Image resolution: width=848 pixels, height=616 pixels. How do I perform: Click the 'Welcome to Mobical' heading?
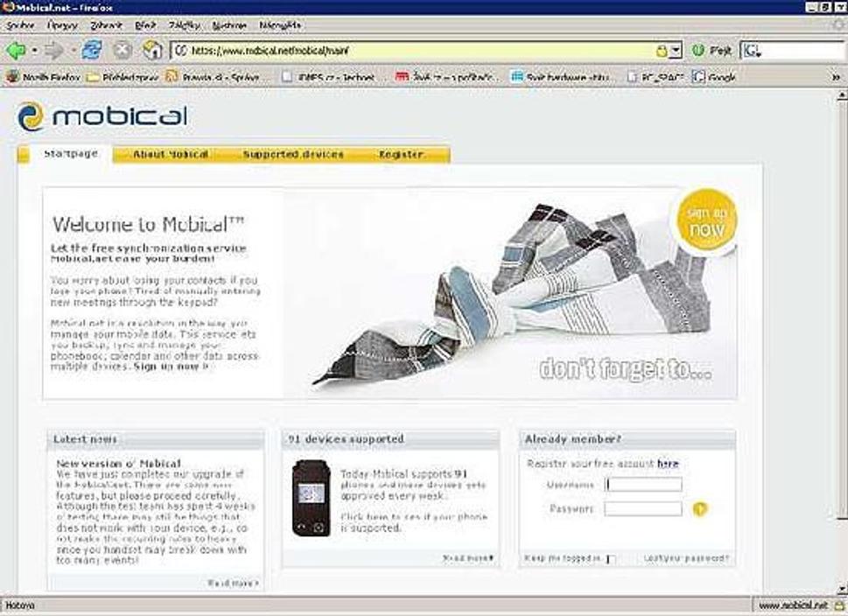click(148, 223)
